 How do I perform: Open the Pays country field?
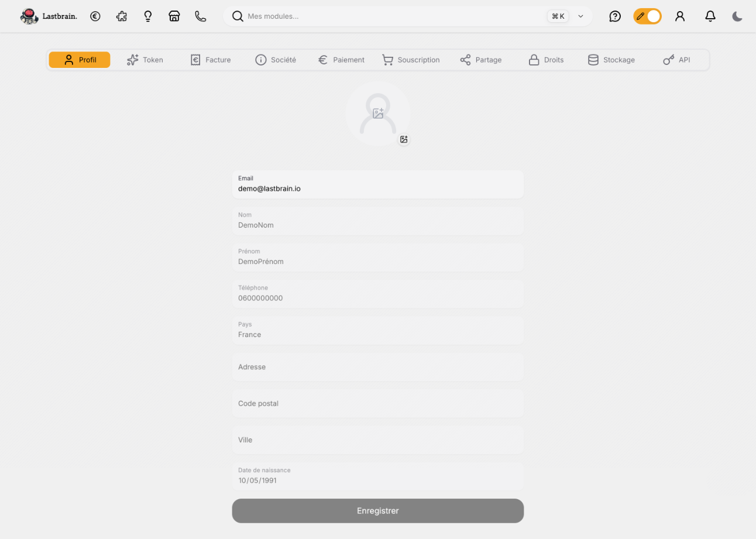coord(377,331)
